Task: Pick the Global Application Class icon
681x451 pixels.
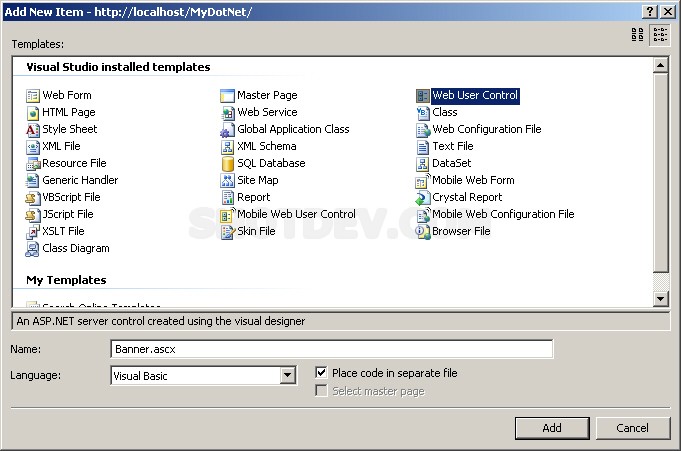Action: (228, 130)
